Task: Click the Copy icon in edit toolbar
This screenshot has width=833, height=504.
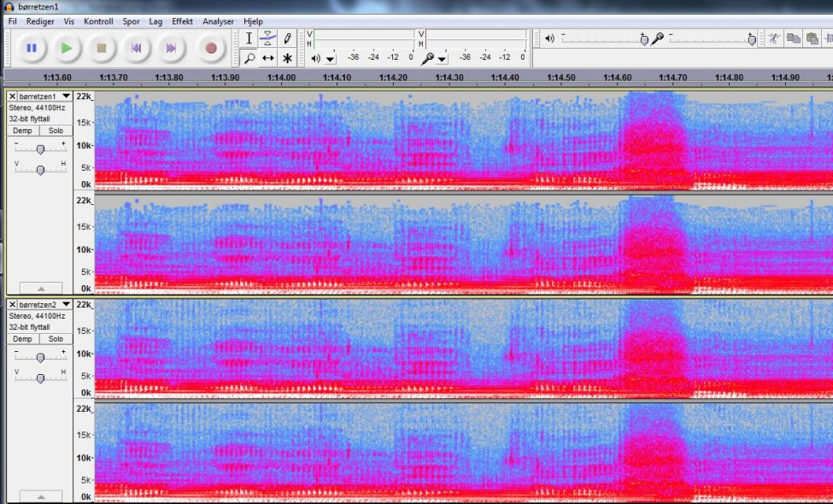Action: click(794, 38)
